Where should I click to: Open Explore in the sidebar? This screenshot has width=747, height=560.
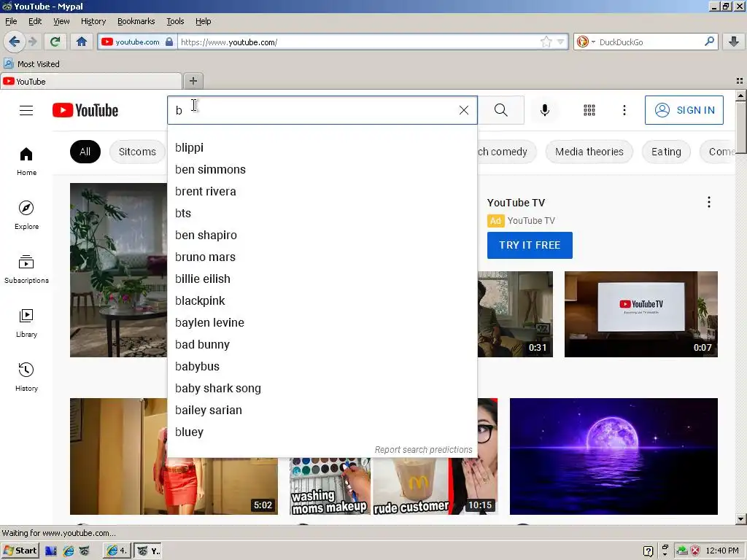pos(26,216)
